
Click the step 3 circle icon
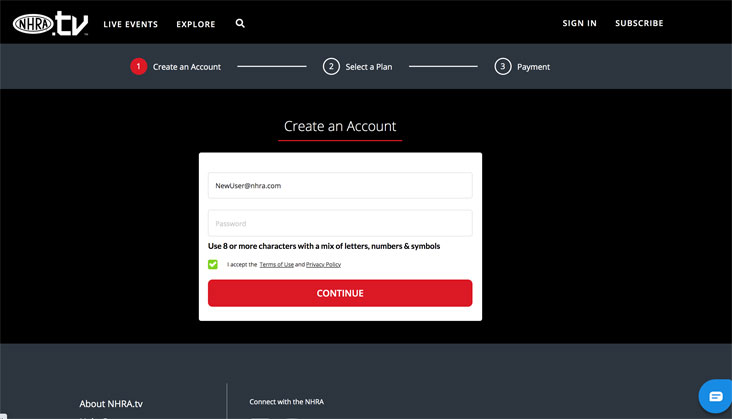tap(502, 67)
